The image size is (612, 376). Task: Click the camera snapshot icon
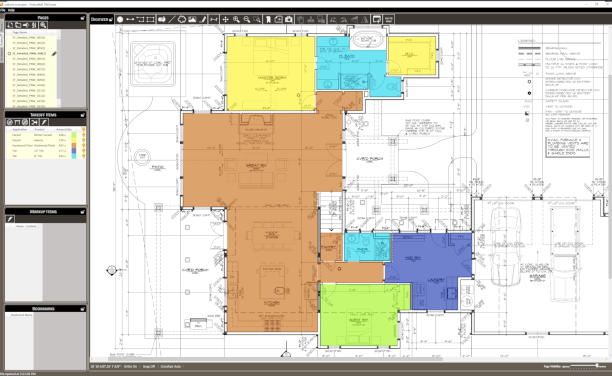tap(289, 19)
